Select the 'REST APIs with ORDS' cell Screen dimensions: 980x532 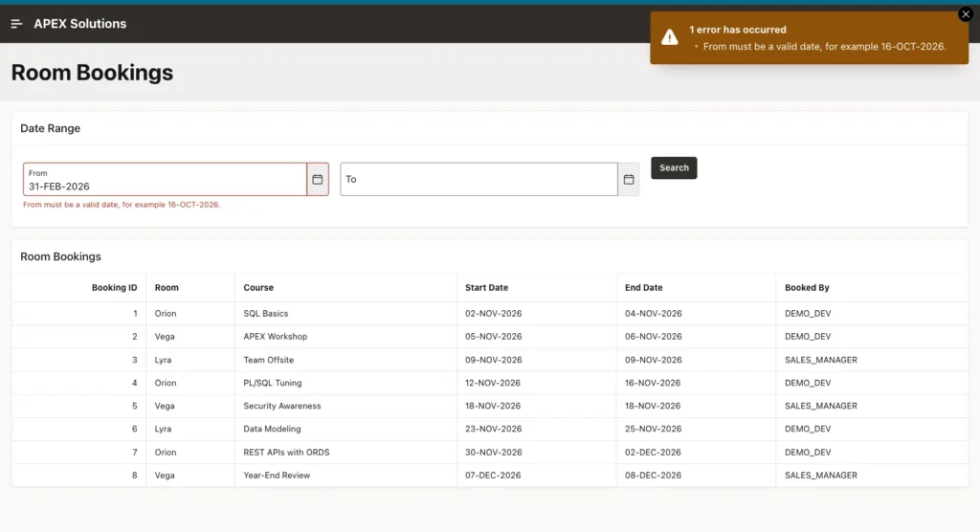[286, 452]
